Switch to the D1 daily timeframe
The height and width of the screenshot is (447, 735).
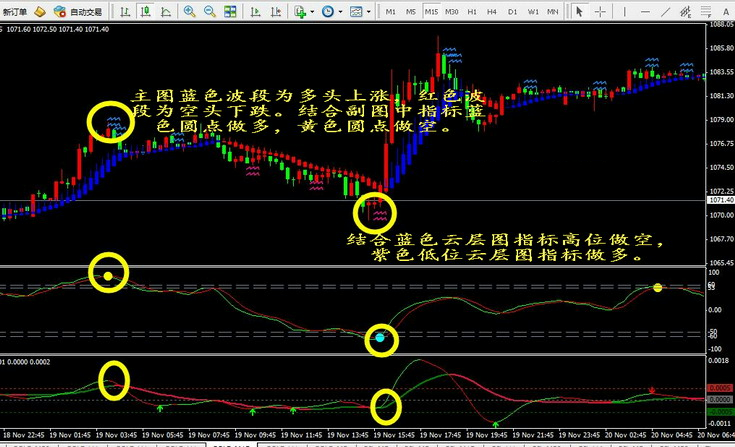pos(512,12)
